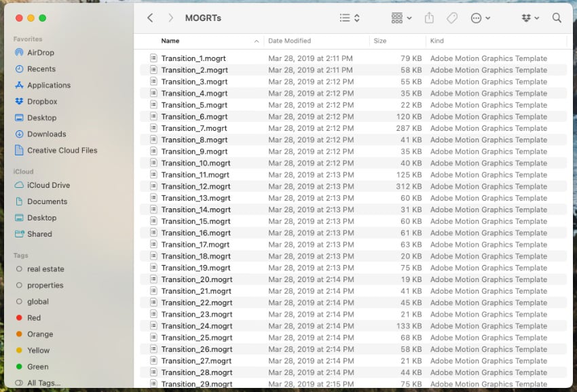The width and height of the screenshot is (577, 392).
Task: Reverse order with Name sort arrow
Action: click(x=257, y=41)
